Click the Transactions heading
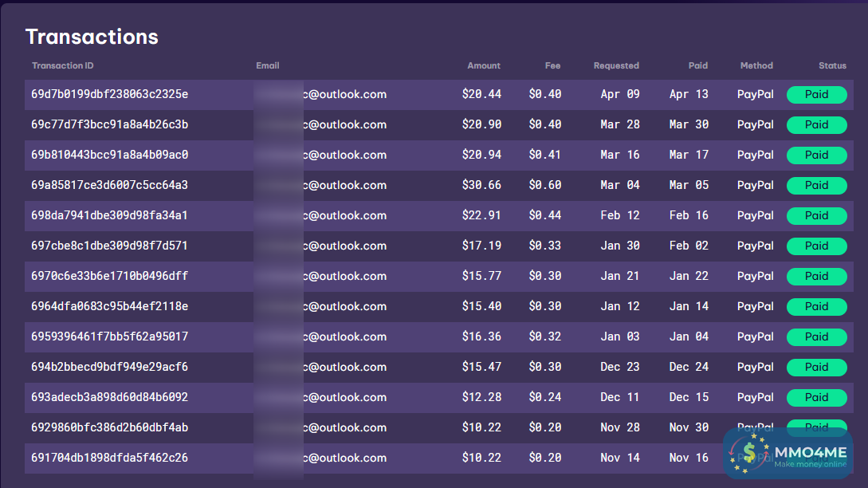 92,37
